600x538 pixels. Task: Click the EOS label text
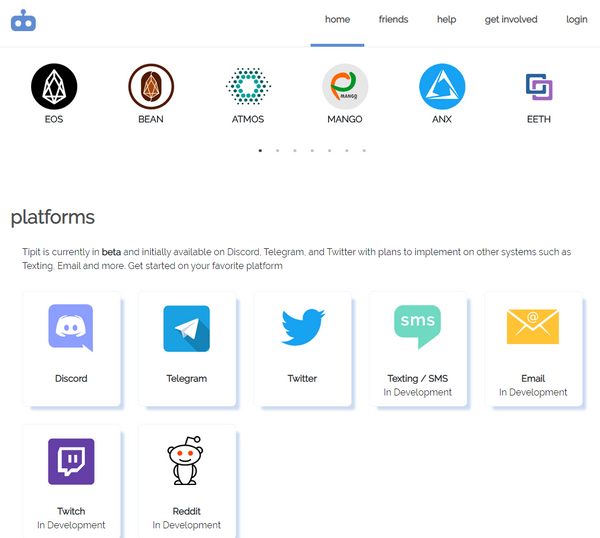[x=54, y=119]
